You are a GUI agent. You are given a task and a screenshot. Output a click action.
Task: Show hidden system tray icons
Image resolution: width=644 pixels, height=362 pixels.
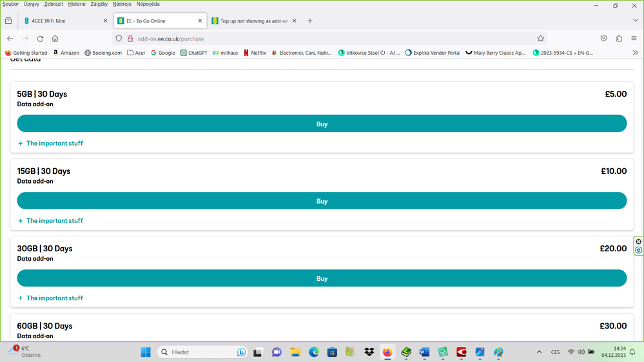(540, 352)
